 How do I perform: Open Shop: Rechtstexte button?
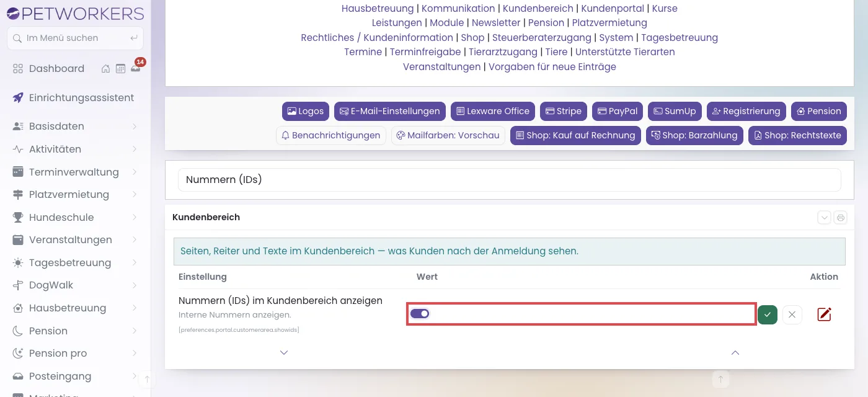tap(797, 135)
